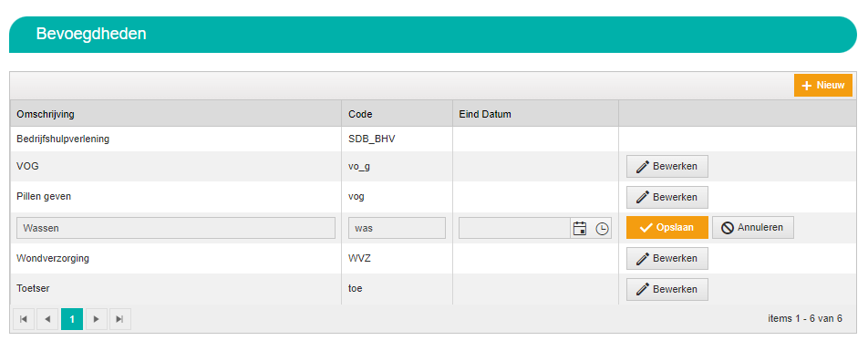Edit the Pillen geven row with Bewerken
Screen dimensions: 868x351
[x=667, y=197]
